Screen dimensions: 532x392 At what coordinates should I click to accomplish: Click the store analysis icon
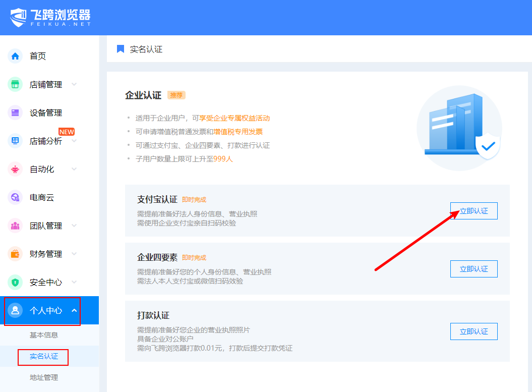click(x=15, y=141)
